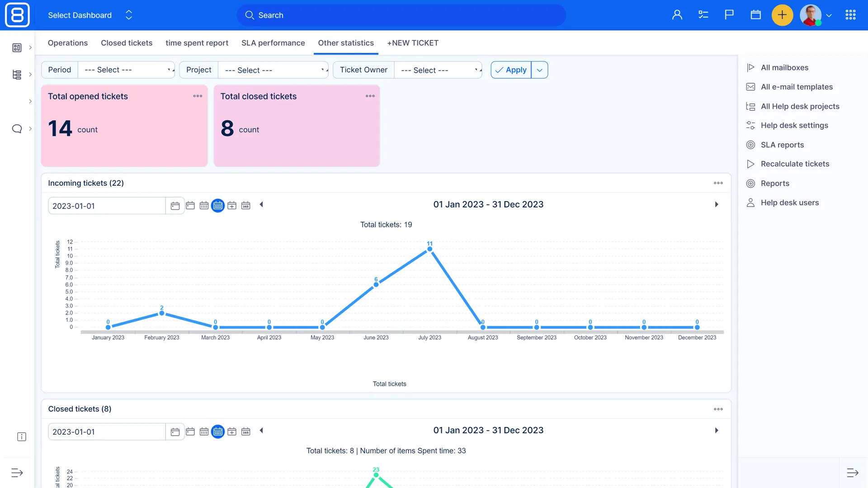Open the task checklist icon in header
The width and height of the screenshot is (868, 488).
pyautogui.click(x=703, y=15)
